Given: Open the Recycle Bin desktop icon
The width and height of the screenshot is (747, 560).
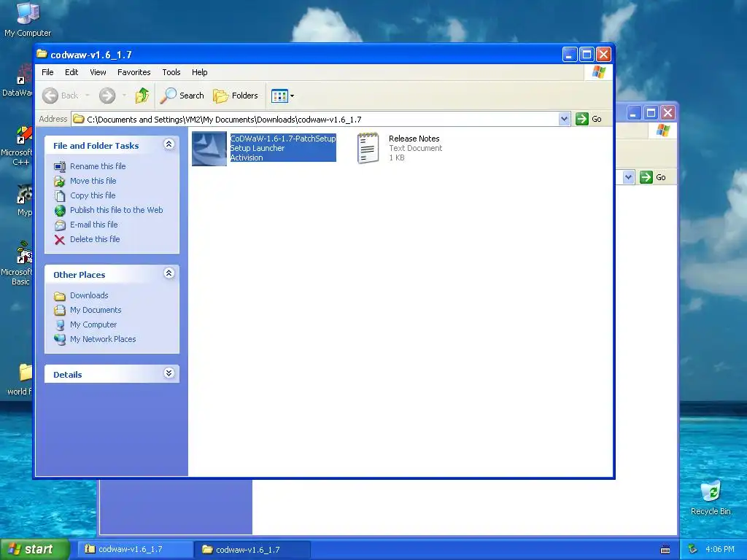Looking at the screenshot, I should (711, 498).
